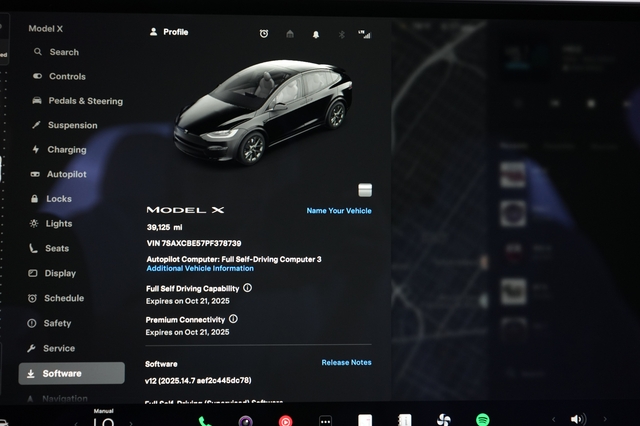Lower the volume with left arrow
Image resolution: width=640 pixels, height=426 pixels.
pyautogui.click(x=553, y=419)
